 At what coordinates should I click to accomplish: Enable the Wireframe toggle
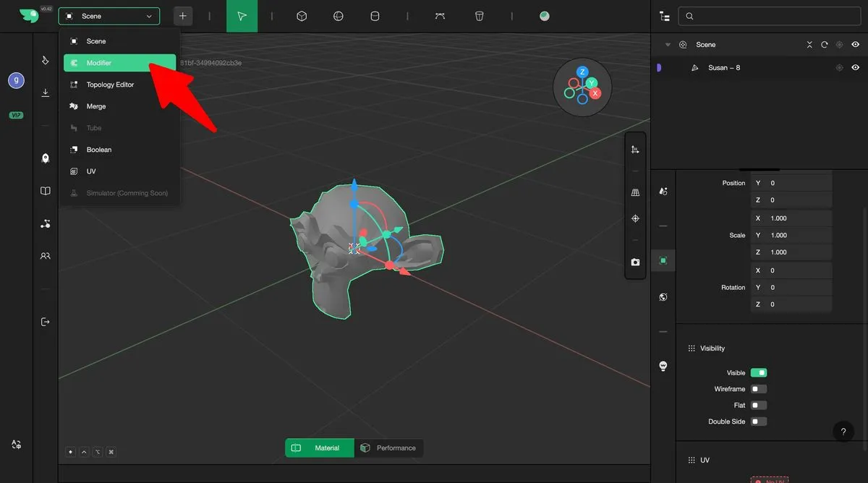click(x=758, y=389)
